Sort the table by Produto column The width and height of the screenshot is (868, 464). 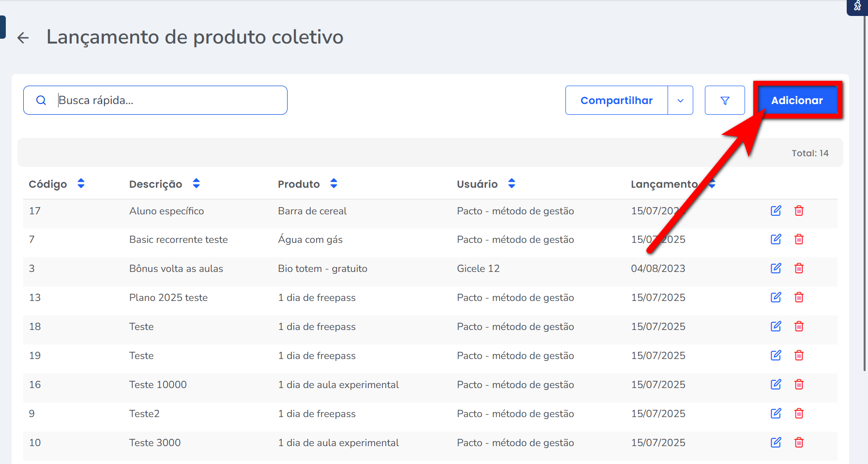(334, 184)
